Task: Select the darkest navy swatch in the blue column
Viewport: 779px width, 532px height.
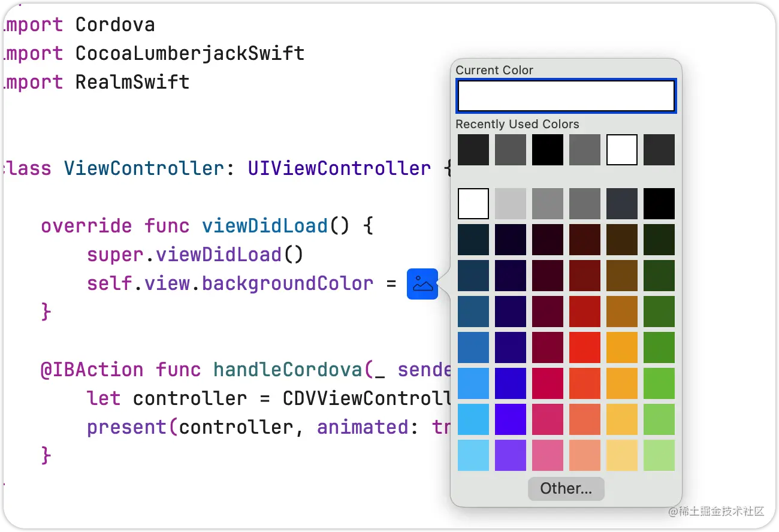Action: 473,240
